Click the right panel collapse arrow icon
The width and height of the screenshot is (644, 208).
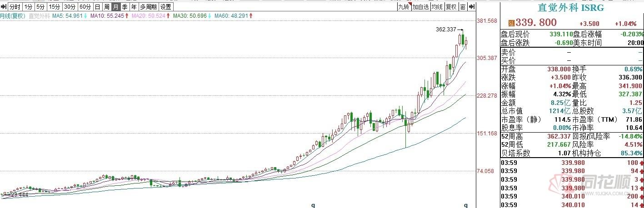(x=472, y=7)
